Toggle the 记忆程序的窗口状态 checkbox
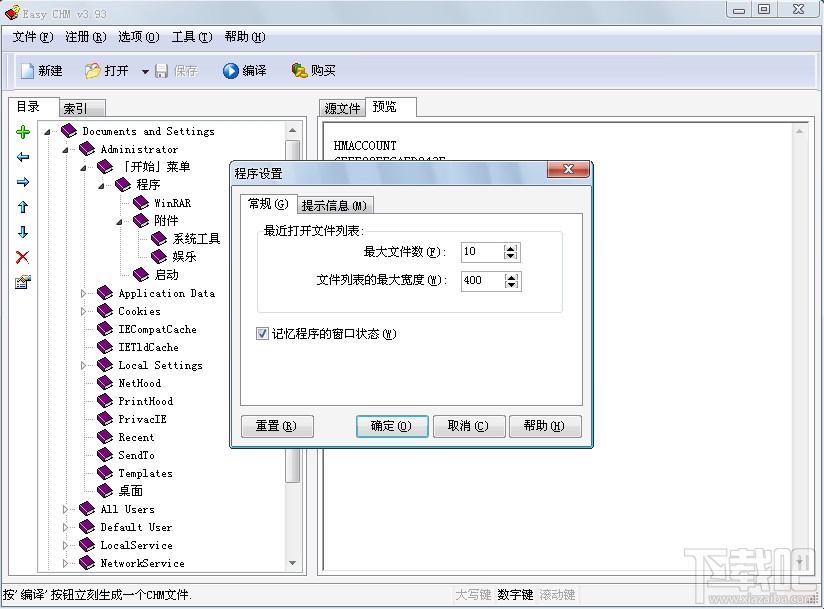Viewport: 824px width, 609px height. point(262,333)
